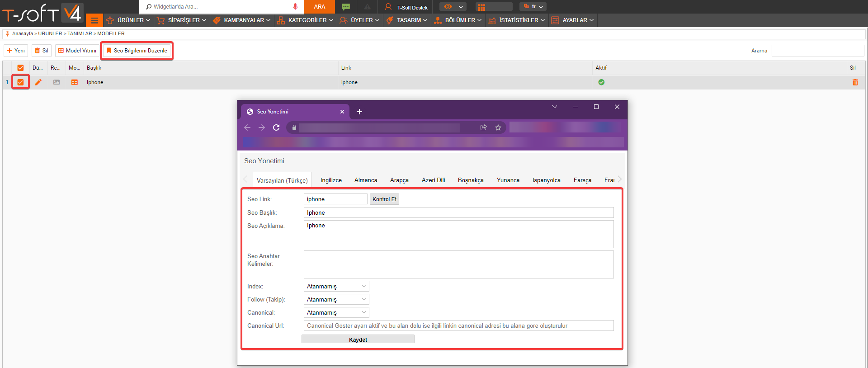Open the KATEGORİLER menu
The width and height of the screenshot is (868, 368).
point(306,20)
